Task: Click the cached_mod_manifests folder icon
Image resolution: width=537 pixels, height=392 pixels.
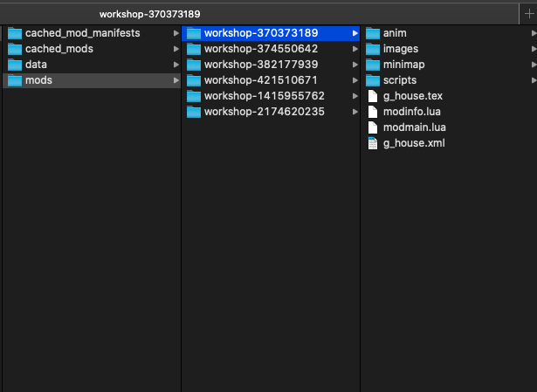Action: [x=15, y=33]
